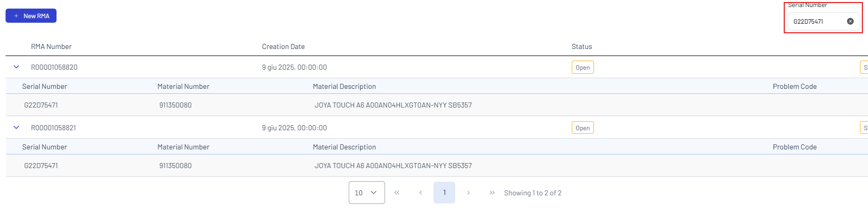The height and width of the screenshot is (209, 868).
Task: Open RMA number R00001058821
Action: coord(53,128)
